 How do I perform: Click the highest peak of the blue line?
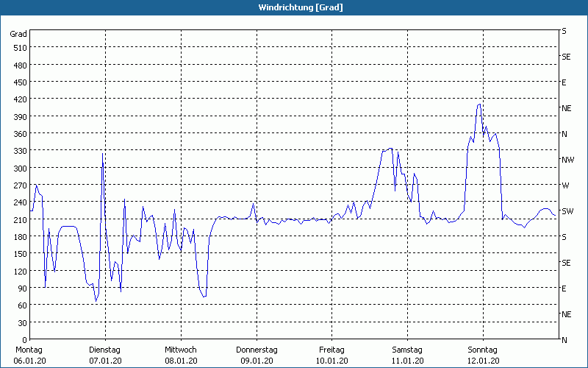pyautogui.click(x=479, y=104)
